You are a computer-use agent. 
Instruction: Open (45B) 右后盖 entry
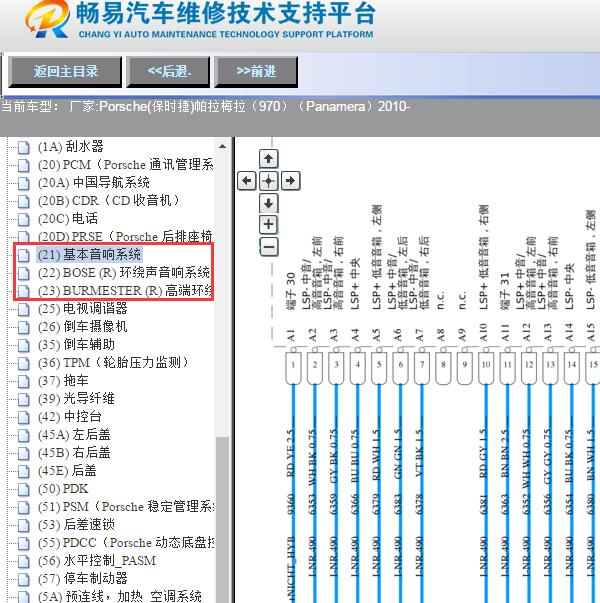pyautogui.click(x=74, y=453)
